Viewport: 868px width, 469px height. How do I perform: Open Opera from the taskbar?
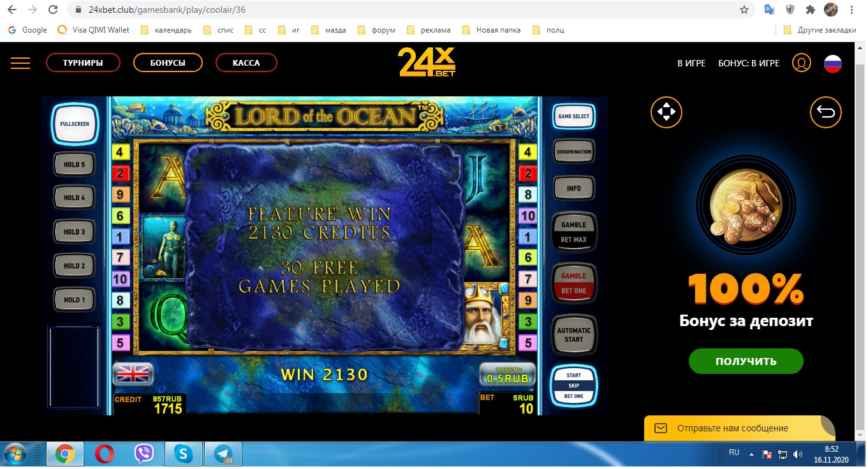tap(105, 454)
